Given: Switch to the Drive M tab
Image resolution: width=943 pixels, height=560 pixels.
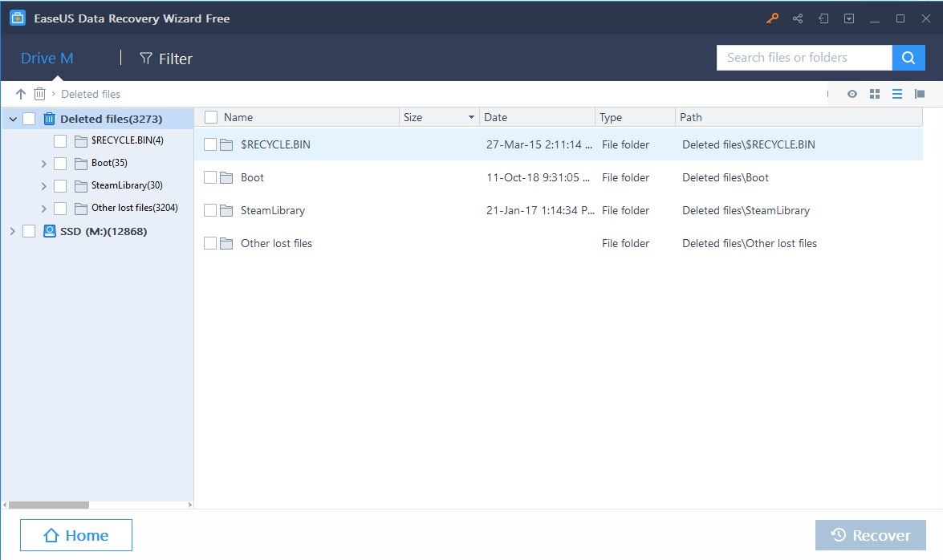Looking at the screenshot, I should [x=47, y=58].
